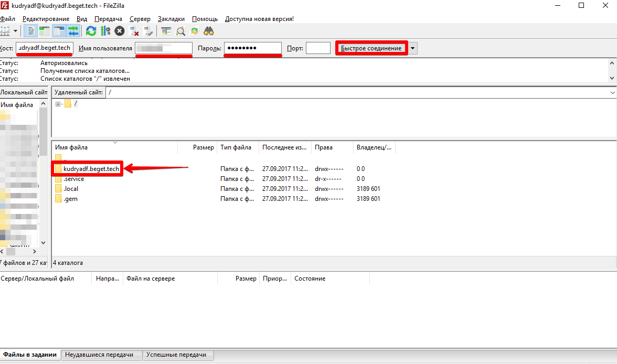Toggle the remote directory tree view
This screenshot has width=617, height=364.
(59, 31)
